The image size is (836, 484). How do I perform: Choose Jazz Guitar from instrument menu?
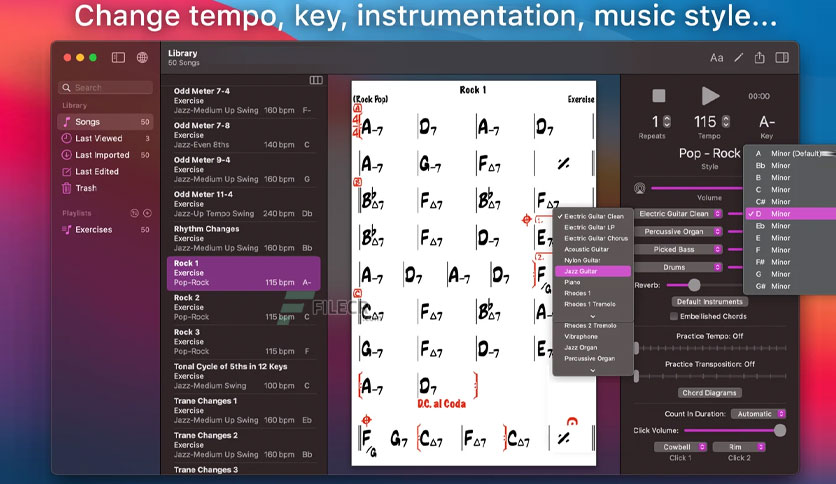(x=592, y=271)
